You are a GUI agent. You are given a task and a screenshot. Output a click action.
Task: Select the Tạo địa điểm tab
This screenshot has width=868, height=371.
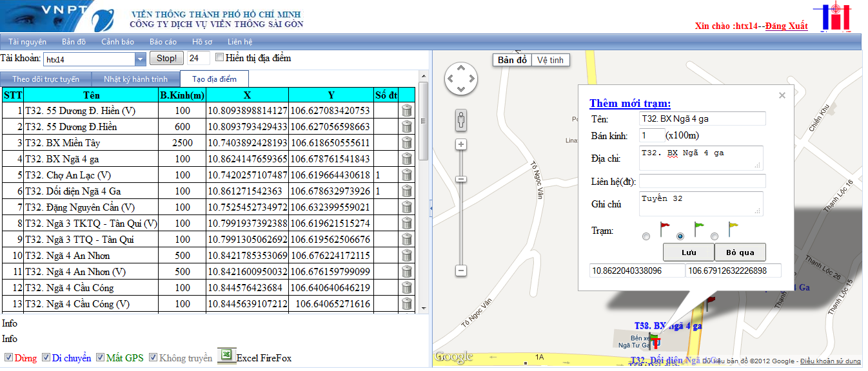point(214,79)
